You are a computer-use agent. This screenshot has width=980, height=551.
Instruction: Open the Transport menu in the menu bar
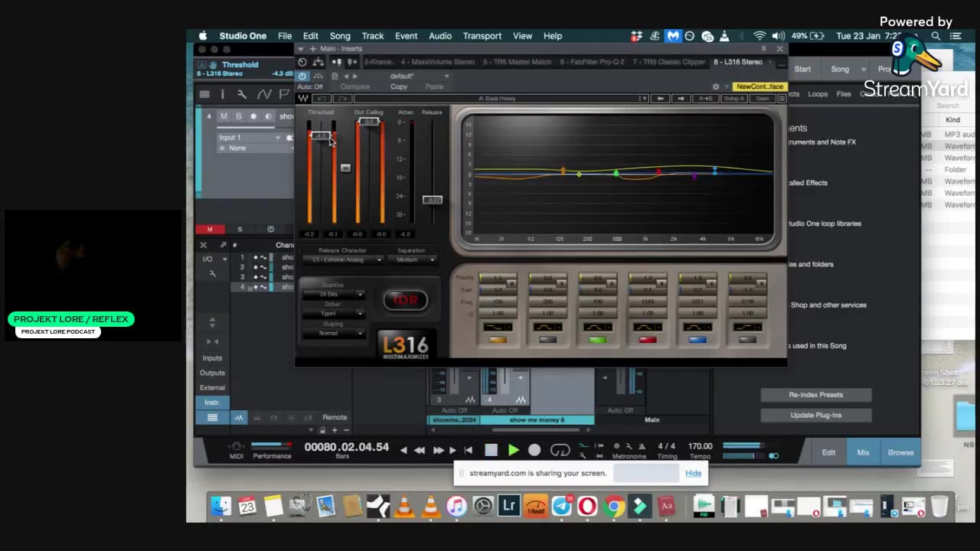482,36
